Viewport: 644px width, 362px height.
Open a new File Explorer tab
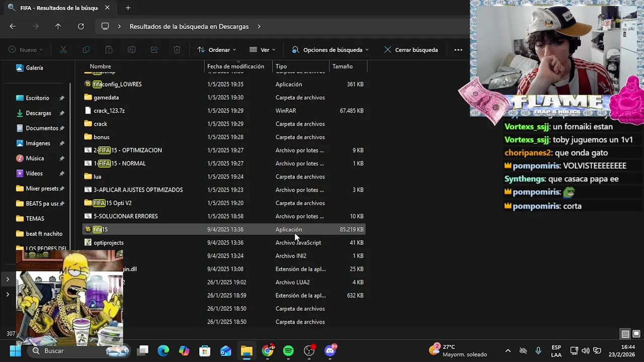[128, 8]
